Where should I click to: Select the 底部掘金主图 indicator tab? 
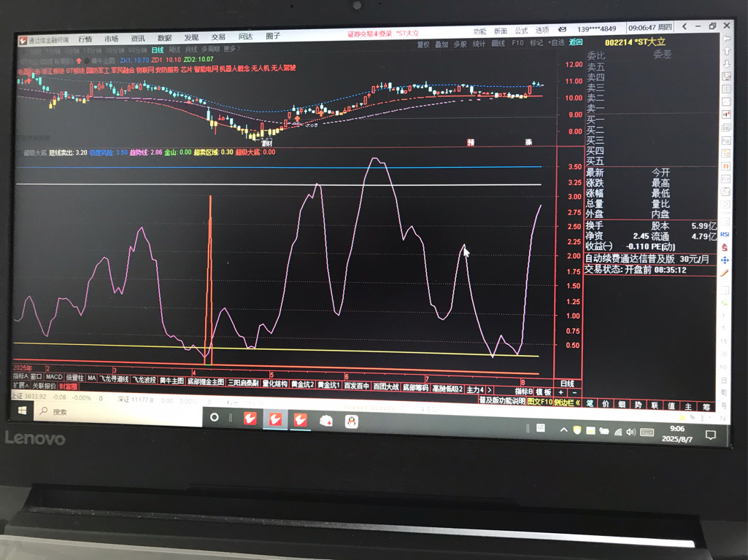coord(206,381)
